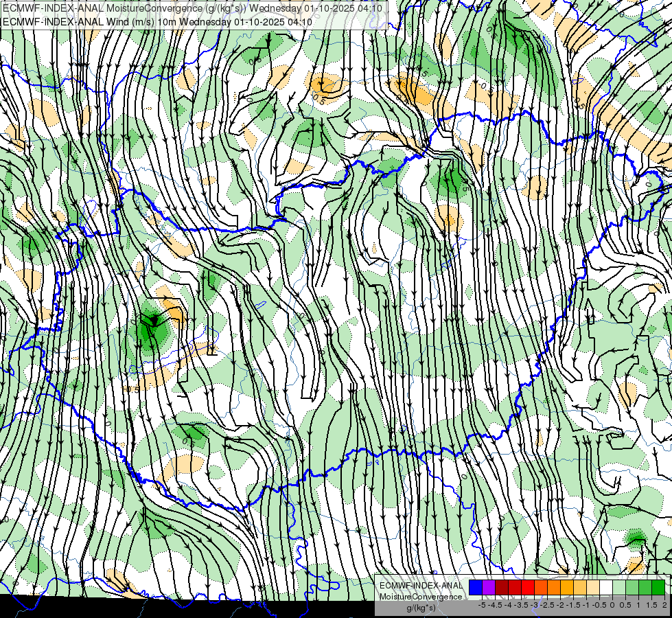Click the legend value -2
The width and height of the screenshot is (672, 618).
561,605
